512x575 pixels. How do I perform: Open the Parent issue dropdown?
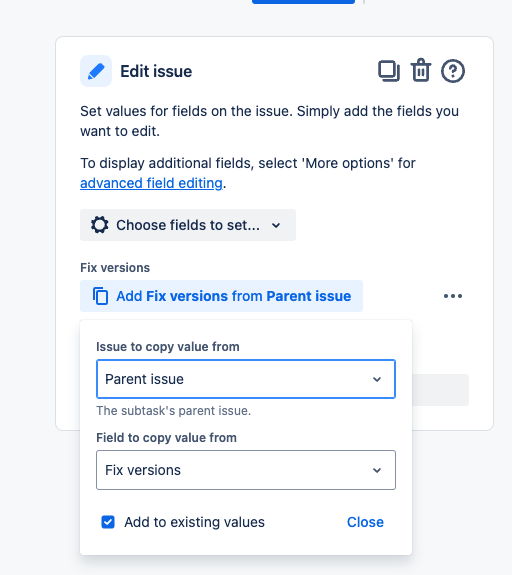pos(246,379)
